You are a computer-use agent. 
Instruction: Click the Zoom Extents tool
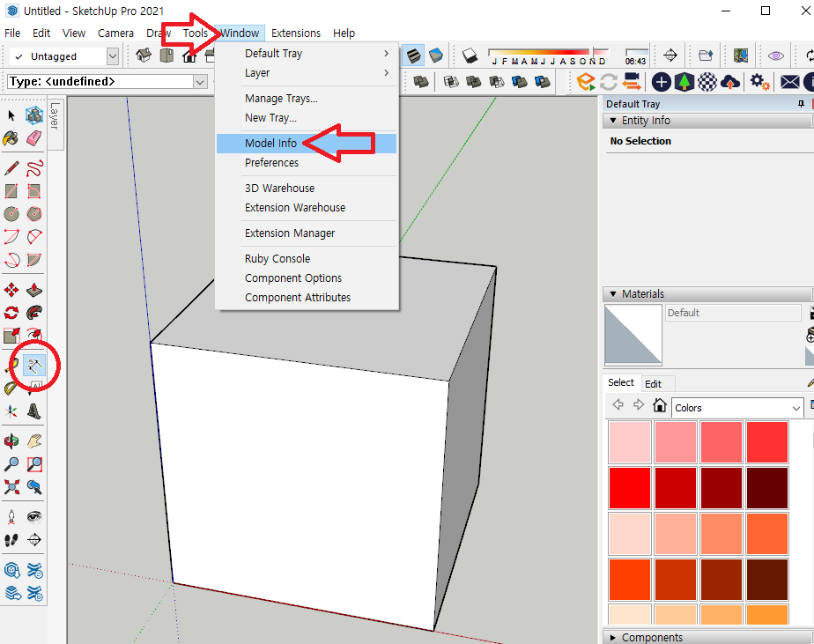pyautogui.click(x=11, y=487)
